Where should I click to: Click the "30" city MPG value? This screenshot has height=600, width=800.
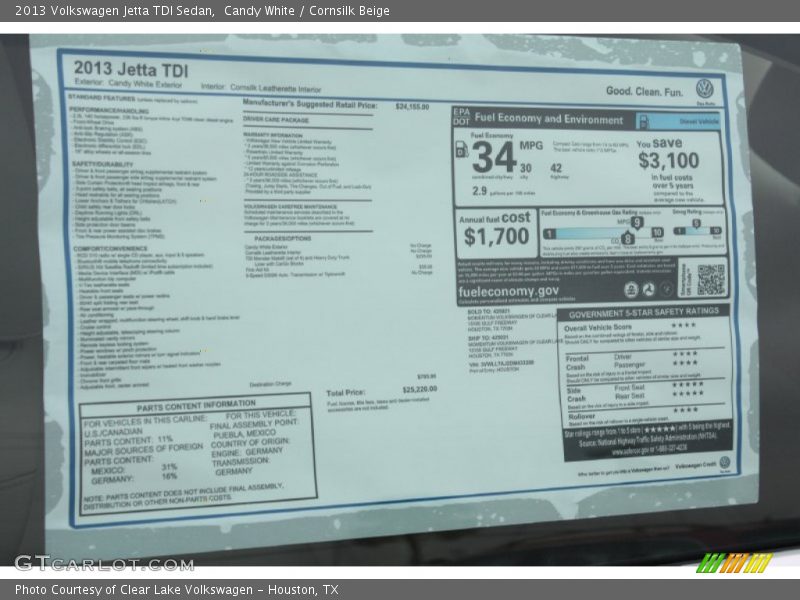[526, 168]
